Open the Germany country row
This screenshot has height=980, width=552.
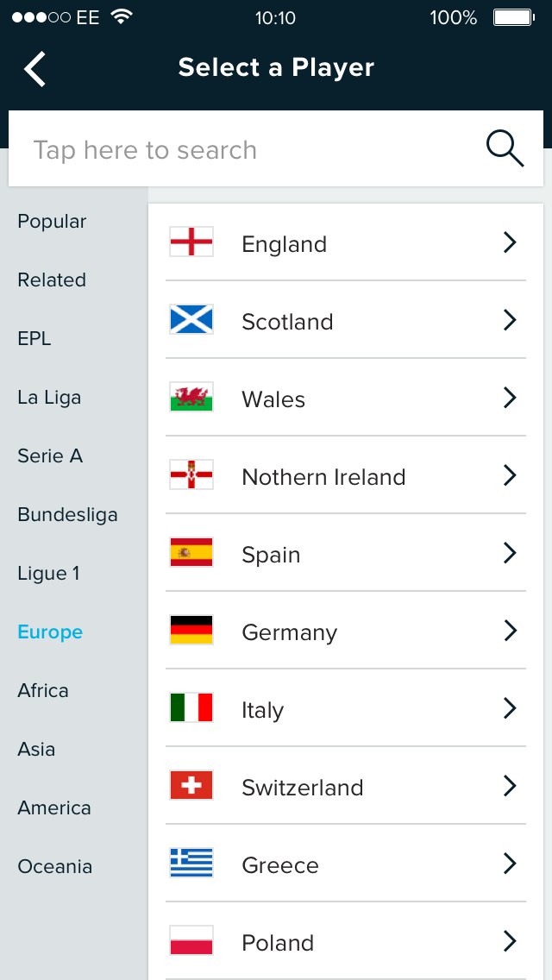pos(345,631)
